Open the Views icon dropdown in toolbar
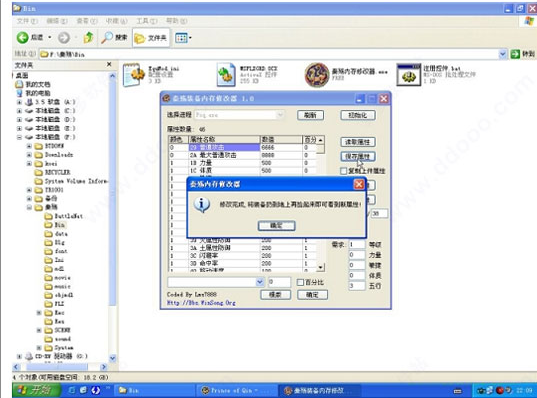The width and height of the screenshot is (537, 398). click(183, 38)
